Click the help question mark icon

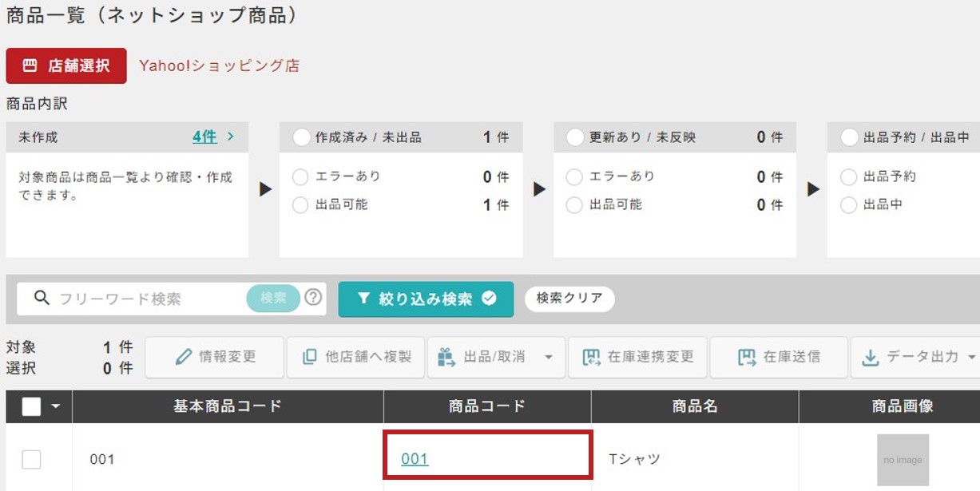[314, 298]
